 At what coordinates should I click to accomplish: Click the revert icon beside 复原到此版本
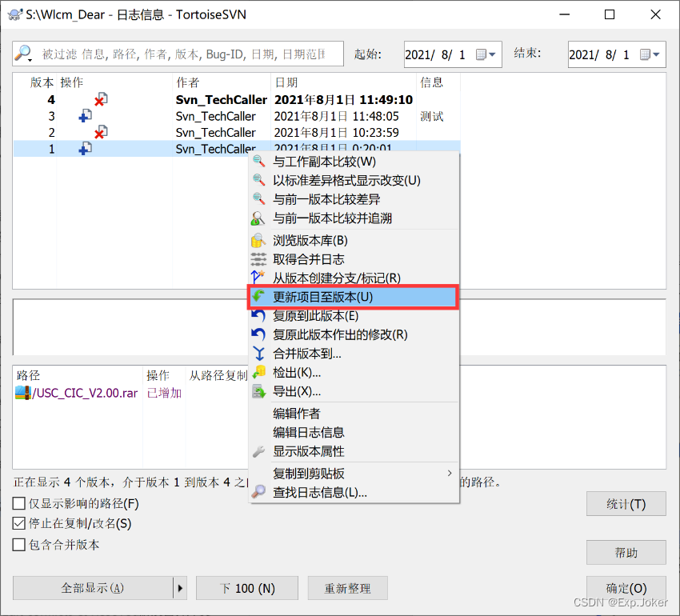point(258,315)
